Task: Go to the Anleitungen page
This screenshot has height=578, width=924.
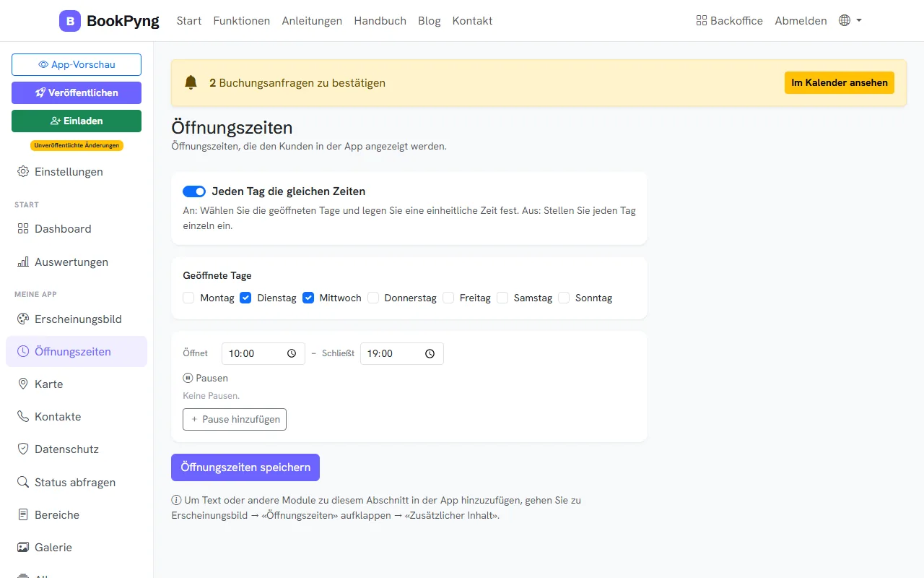Action: (312, 21)
